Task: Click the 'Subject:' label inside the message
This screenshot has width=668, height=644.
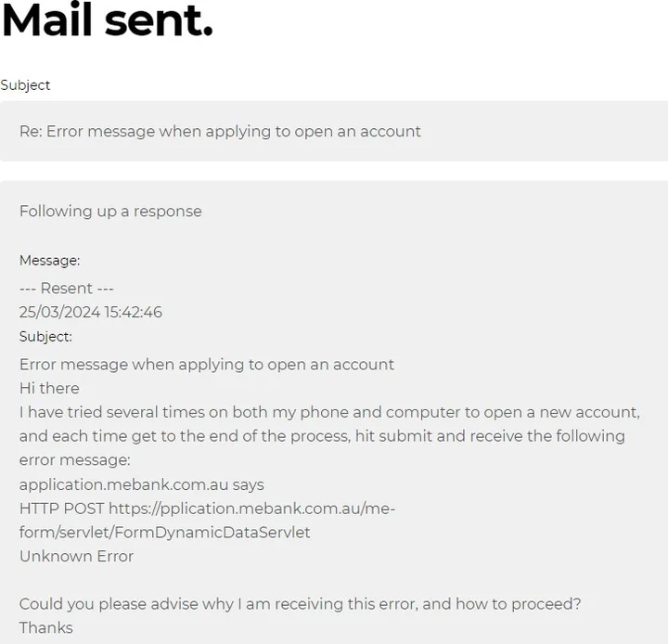Action: (45, 337)
